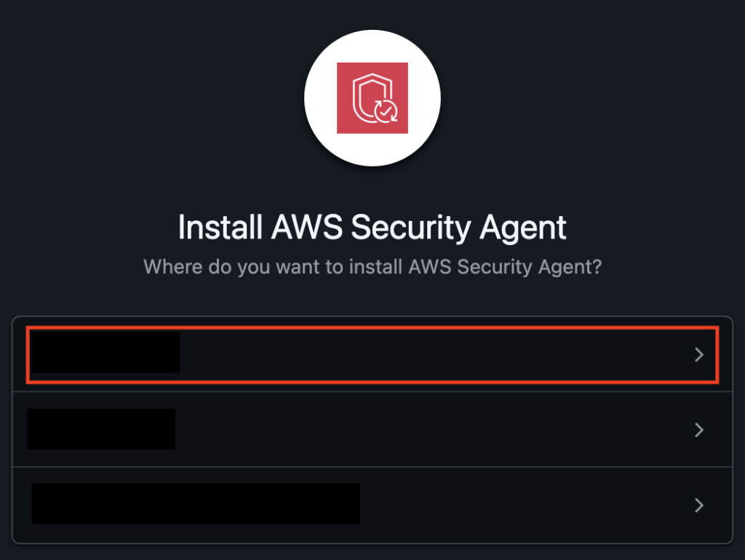Viewport: 745px width, 560px height.
Task: Click the chevron in the red-highlighted row
Action: [699, 355]
